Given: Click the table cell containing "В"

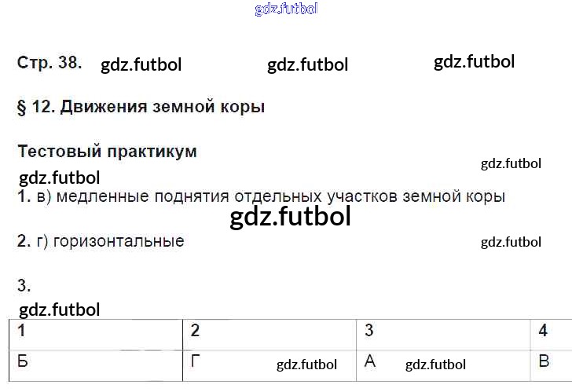Looking at the screenshot, I should 550,363.
